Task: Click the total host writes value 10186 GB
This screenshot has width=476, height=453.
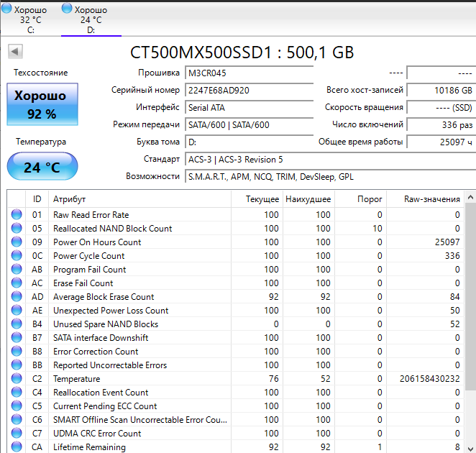Action: pyautogui.click(x=441, y=91)
